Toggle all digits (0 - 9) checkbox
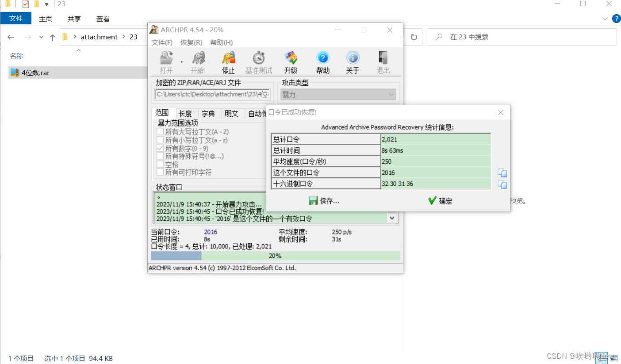 pyautogui.click(x=161, y=148)
